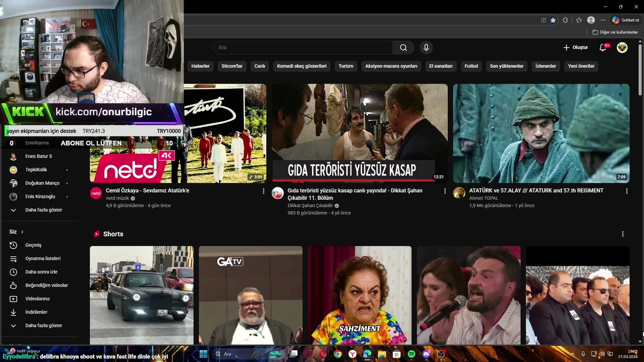Click the Ahmet TOPAL channel name
This screenshot has height=362, width=644.
tap(484, 198)
